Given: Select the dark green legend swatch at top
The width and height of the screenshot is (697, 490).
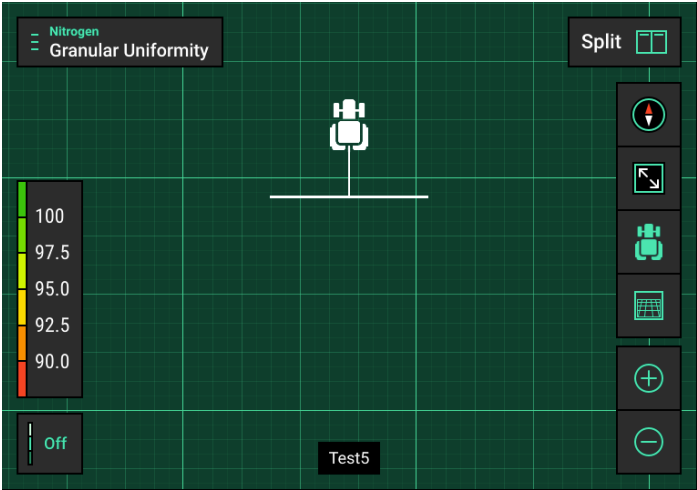Looking at the screenshot, I should point(22,199).
